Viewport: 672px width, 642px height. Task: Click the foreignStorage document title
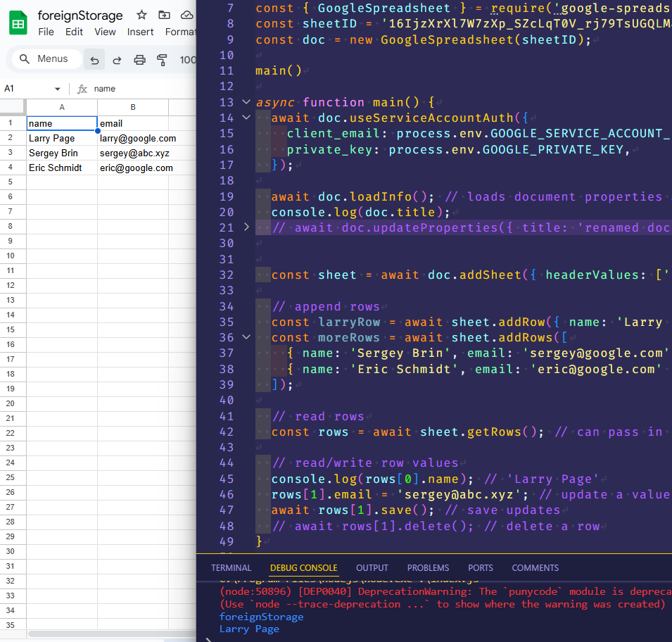[x=80, y=15]
